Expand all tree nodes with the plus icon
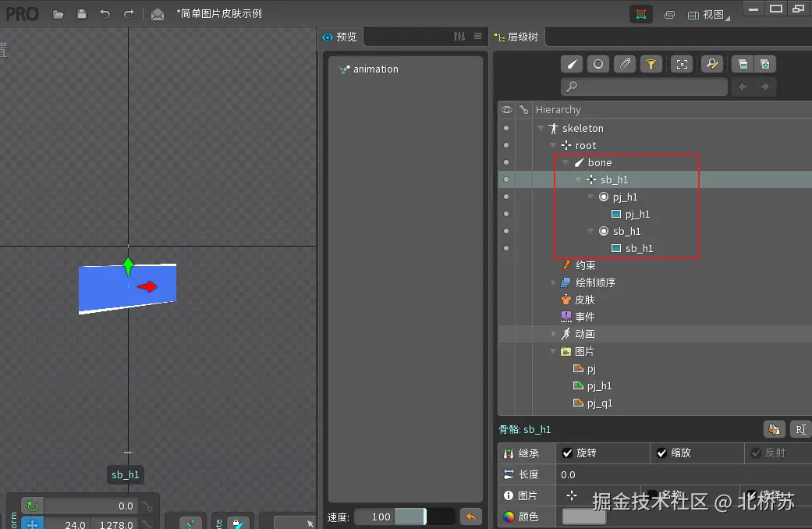The height and width of the screenshot is (529, 812). (x=765, y=64)
